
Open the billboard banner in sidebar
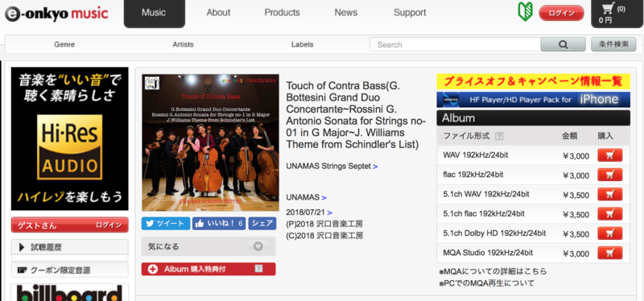pos(70,292)
